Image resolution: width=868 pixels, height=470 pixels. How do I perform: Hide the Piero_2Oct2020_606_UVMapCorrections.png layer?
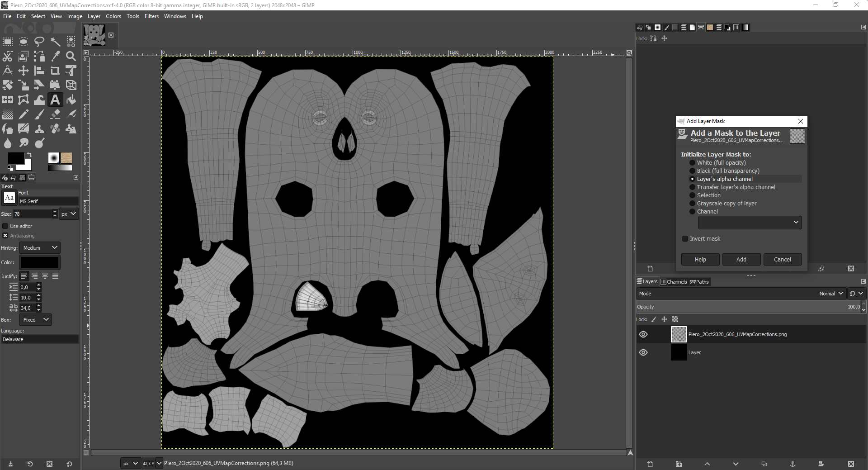pos(643,334)
